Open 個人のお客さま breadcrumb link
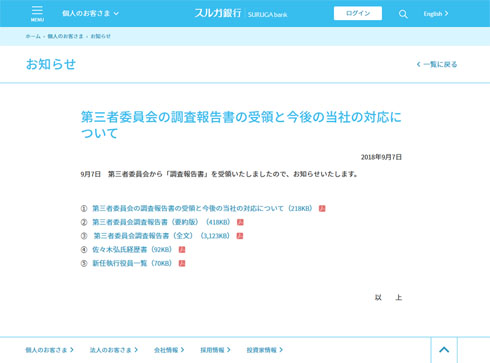The height and width of the screenshot is (363, 490). pyautogui.click(x=65, y=36)
